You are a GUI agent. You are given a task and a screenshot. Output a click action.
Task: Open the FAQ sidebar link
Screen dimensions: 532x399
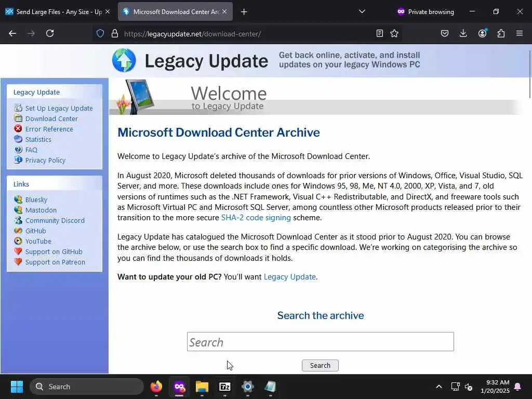point(31,150)
